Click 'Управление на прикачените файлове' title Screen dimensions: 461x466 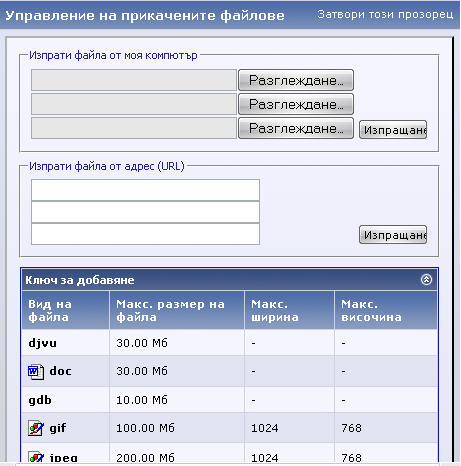(x=145, y=16)
